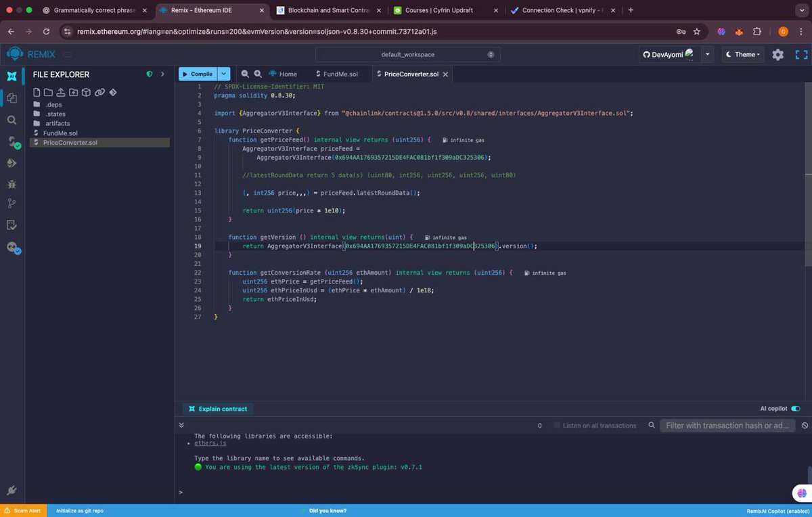Open the Theme selector dropdown

[742, 55]
